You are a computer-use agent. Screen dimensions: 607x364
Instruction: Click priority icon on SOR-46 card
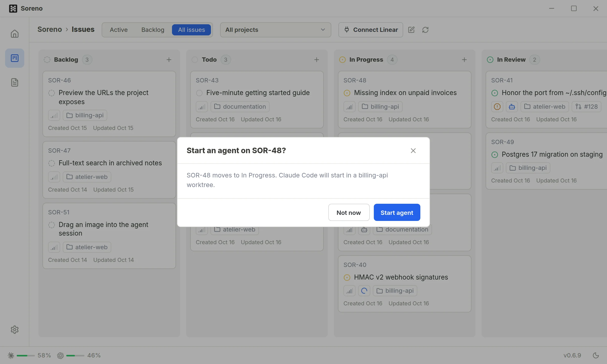tap(54, 115)
